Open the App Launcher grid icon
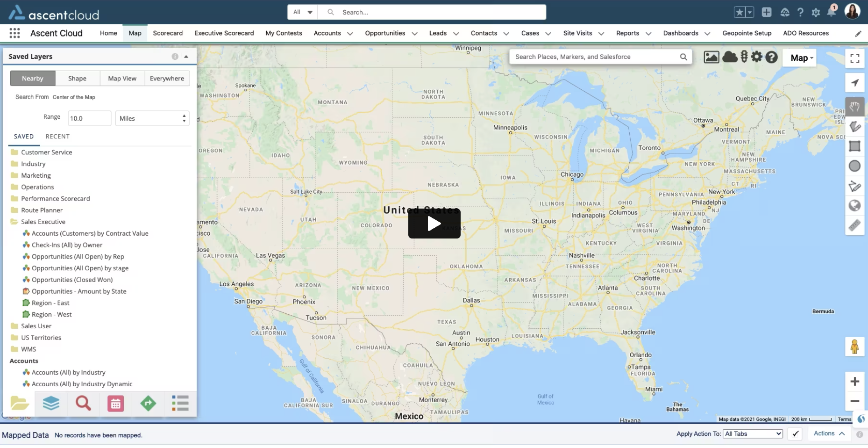Screen dimensions: 868x448 point(14,33)
